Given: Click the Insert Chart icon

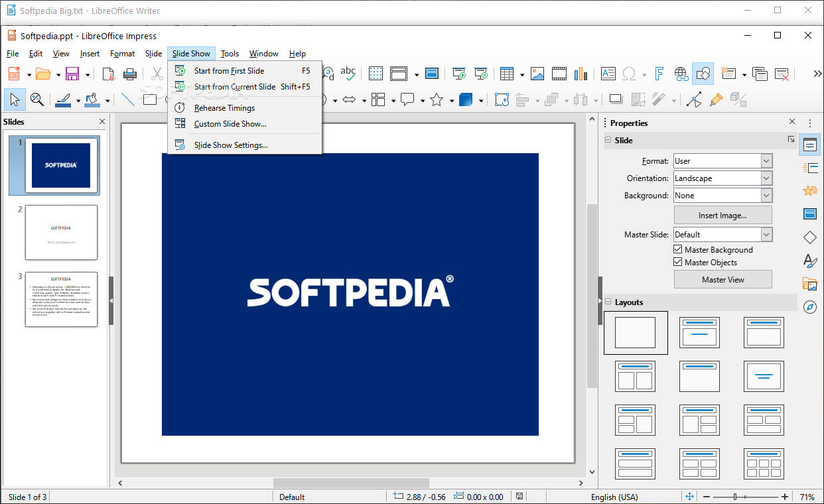Looking at the screenshot, I should pos(581,74).
